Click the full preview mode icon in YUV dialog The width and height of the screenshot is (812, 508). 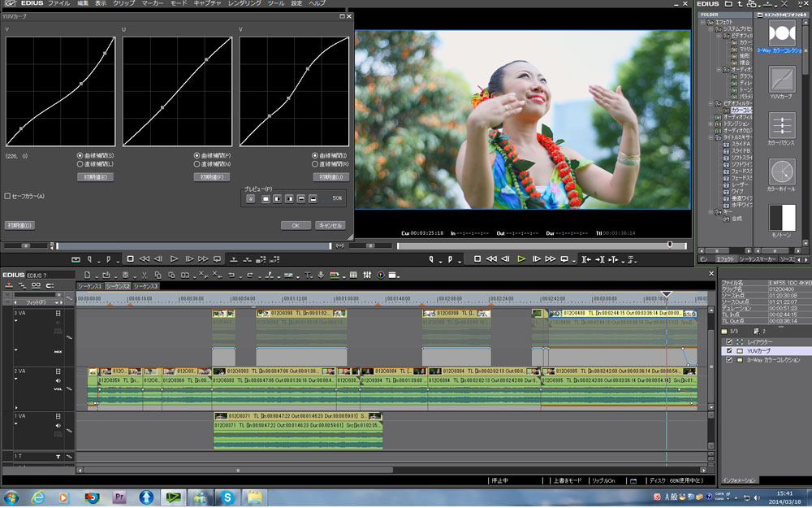(x=266, y=198)
